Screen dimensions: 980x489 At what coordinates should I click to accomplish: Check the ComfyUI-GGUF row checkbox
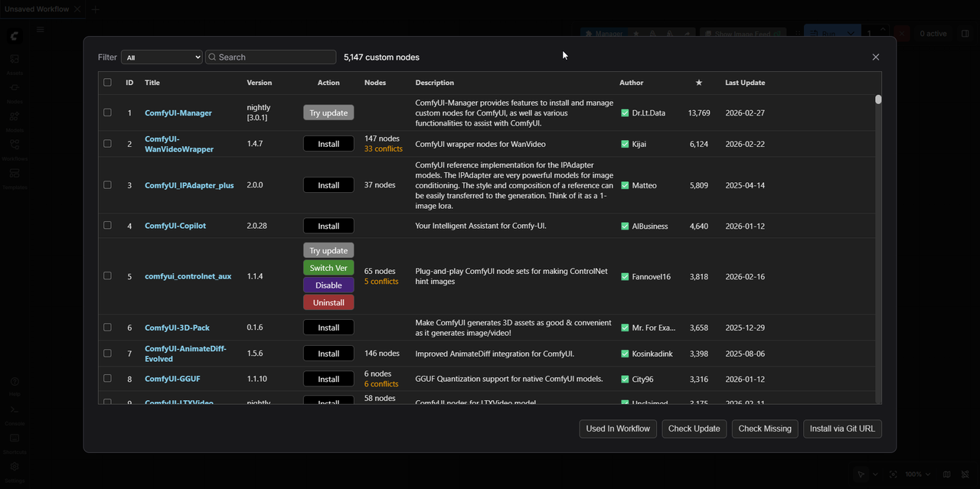pos(107,378)
